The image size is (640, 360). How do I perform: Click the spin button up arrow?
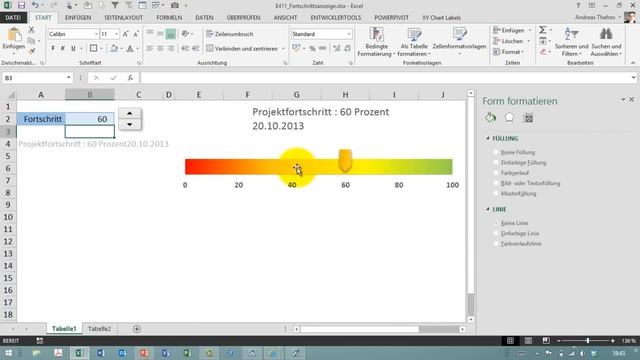[130, 113]
